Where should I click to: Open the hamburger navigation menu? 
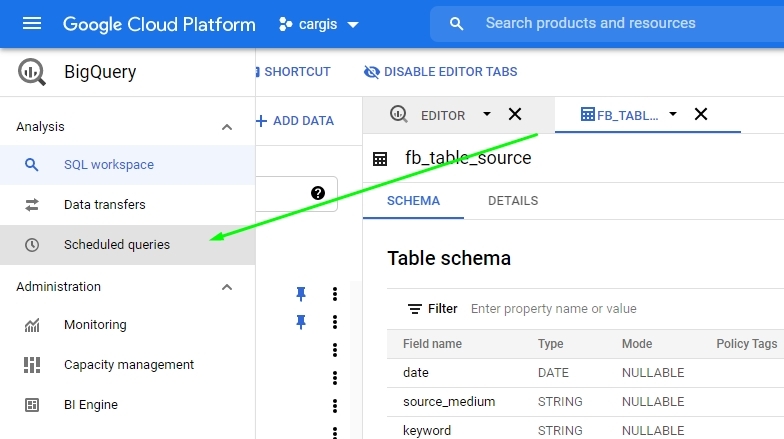(32, 24)
